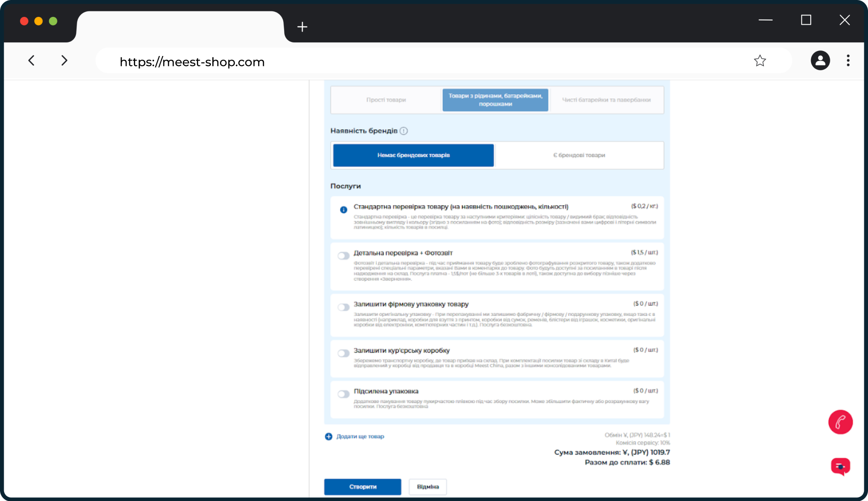Enable Залишити фірмову упаковку товару toggle
Viewport: 868px width, 501px height.
click(343, 307)
